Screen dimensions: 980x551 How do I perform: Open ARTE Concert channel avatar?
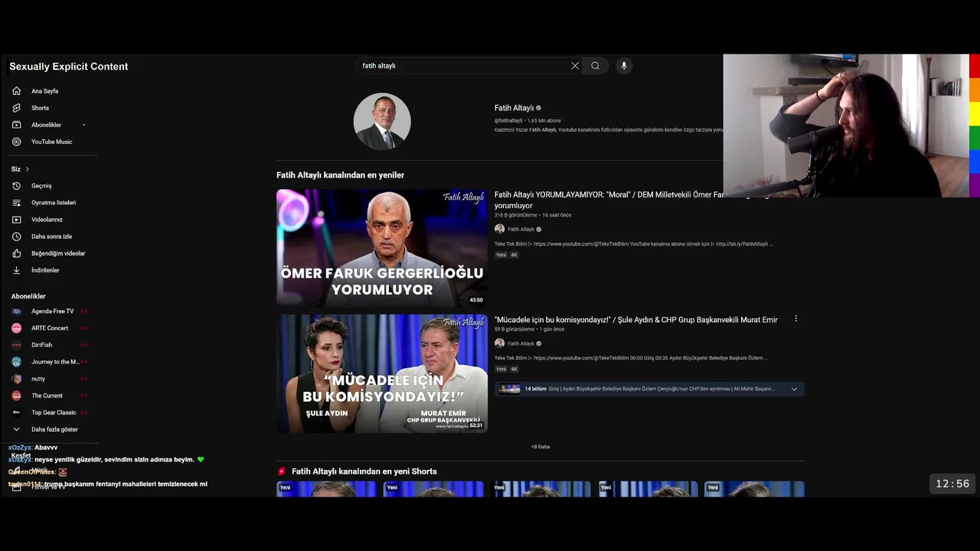(x=16, y=328)
